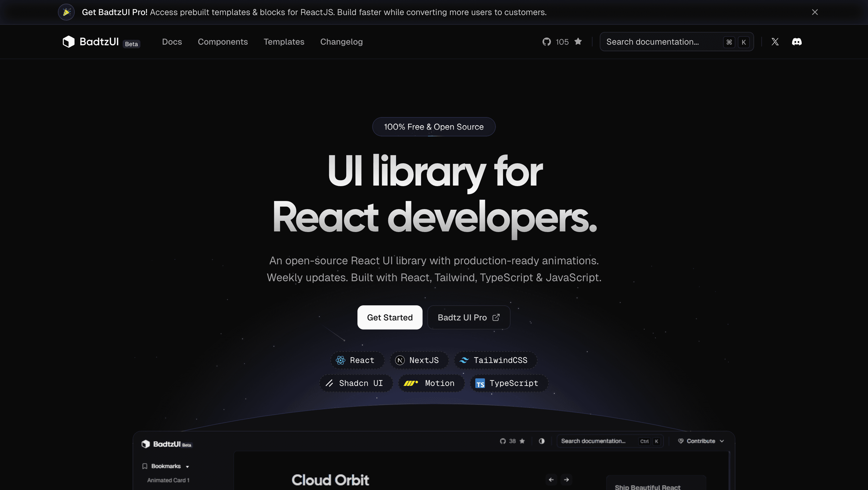Click the party popper announcement icon

66,12
